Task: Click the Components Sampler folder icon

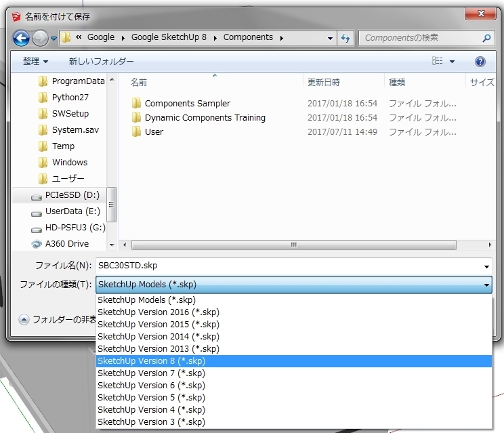Action: [x=136, y=103]
